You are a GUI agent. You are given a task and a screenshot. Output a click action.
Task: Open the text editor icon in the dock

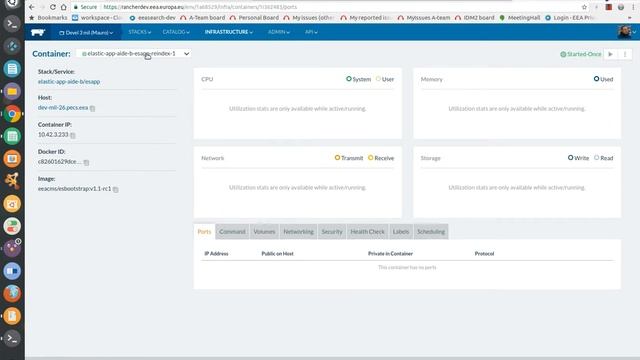coord(12,69)
